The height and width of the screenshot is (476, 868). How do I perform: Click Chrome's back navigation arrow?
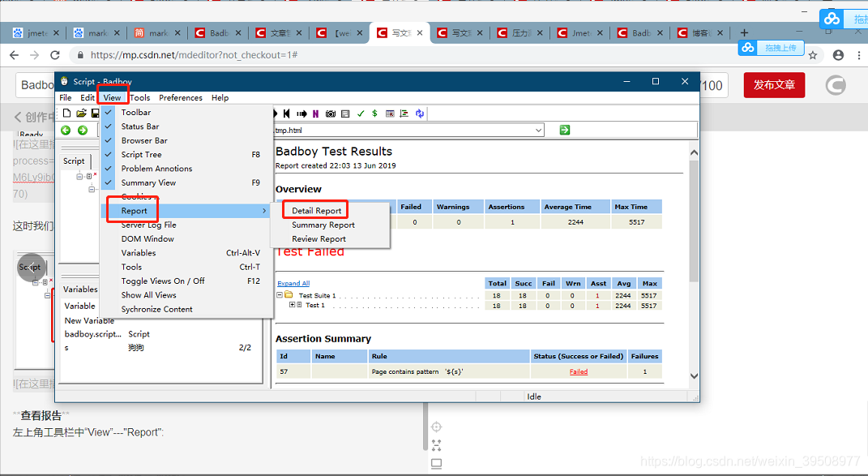15,55
